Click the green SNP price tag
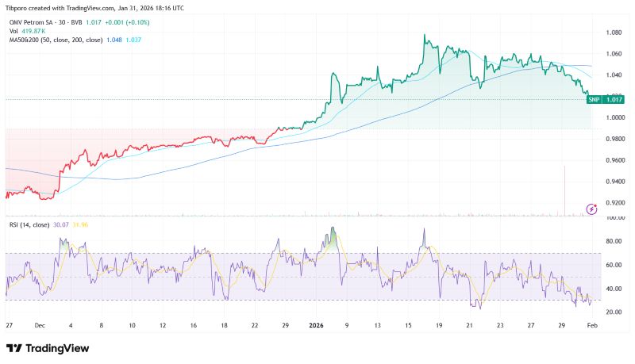Image resolution: width=635 pixels, height=364 pixels. coord(593,99)
